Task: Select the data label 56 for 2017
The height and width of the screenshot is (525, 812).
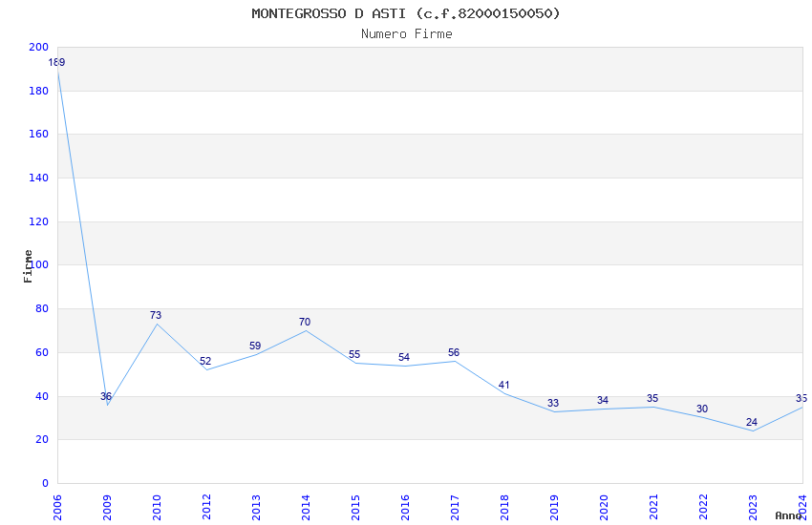Action: tap(454, 352)
